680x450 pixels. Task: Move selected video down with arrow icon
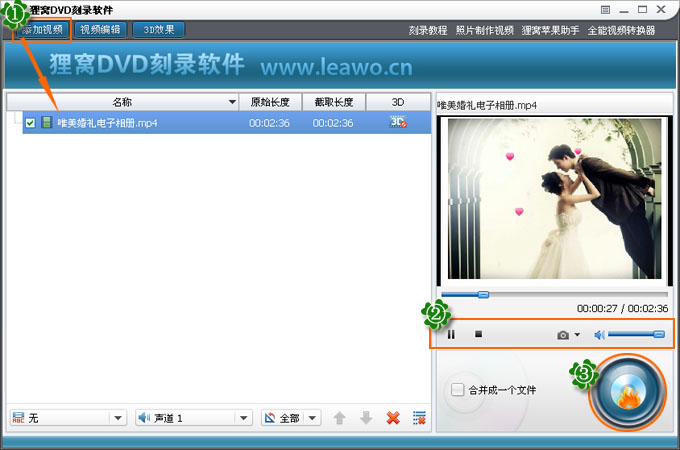coord(366,418)
